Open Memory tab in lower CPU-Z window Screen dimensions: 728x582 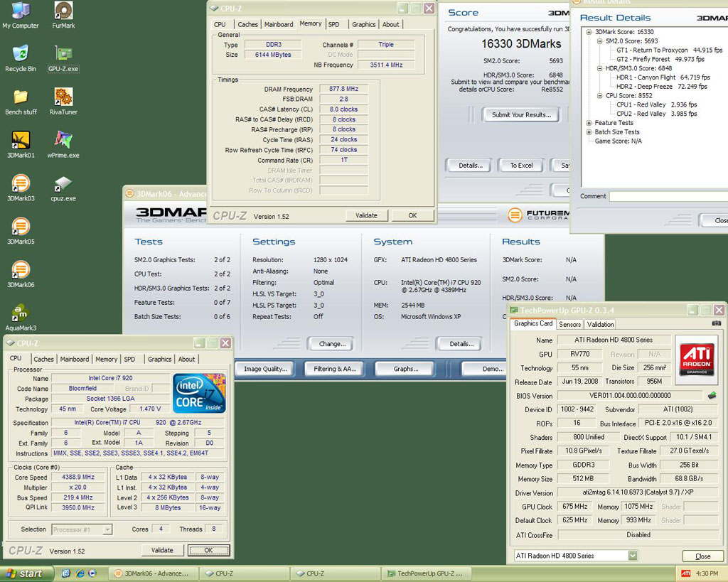[107, 360]
